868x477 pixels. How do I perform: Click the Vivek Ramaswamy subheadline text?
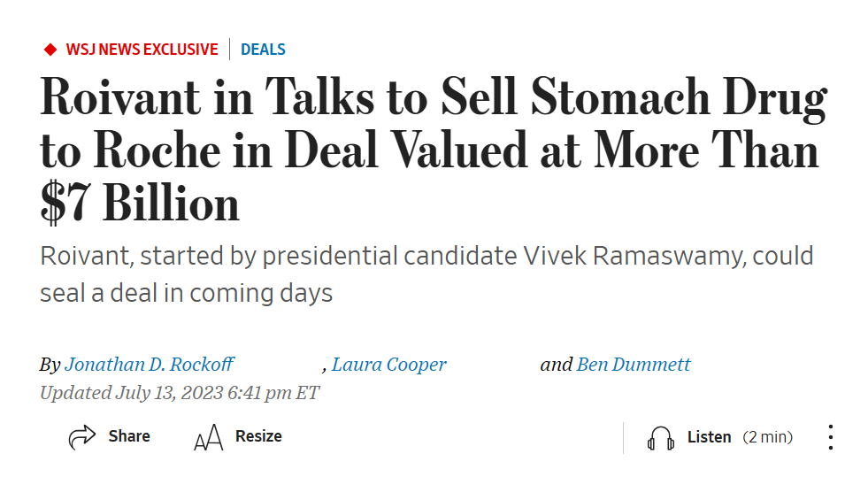click(426, 274)
